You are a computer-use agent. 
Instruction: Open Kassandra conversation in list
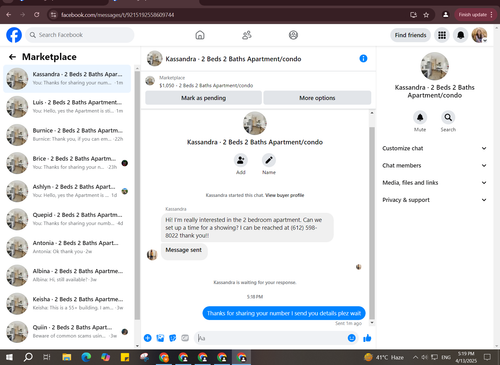[67, 79]
